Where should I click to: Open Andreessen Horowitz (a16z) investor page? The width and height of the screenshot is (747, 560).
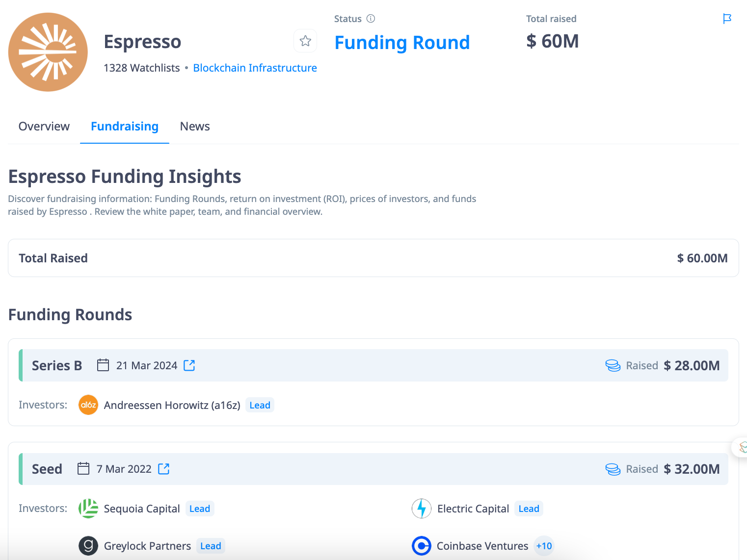click(172, 405)
